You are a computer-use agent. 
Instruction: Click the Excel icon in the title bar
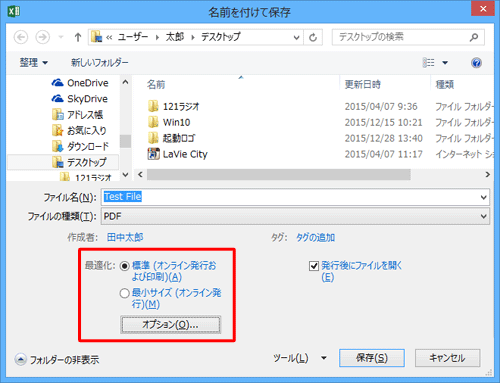coord(14,11)
